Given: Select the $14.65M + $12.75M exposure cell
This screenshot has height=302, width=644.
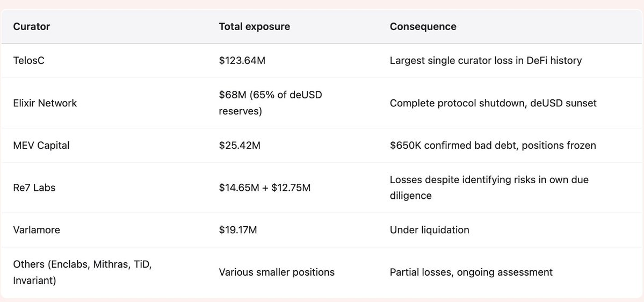Looking at the screenshot, I should 265,188.
